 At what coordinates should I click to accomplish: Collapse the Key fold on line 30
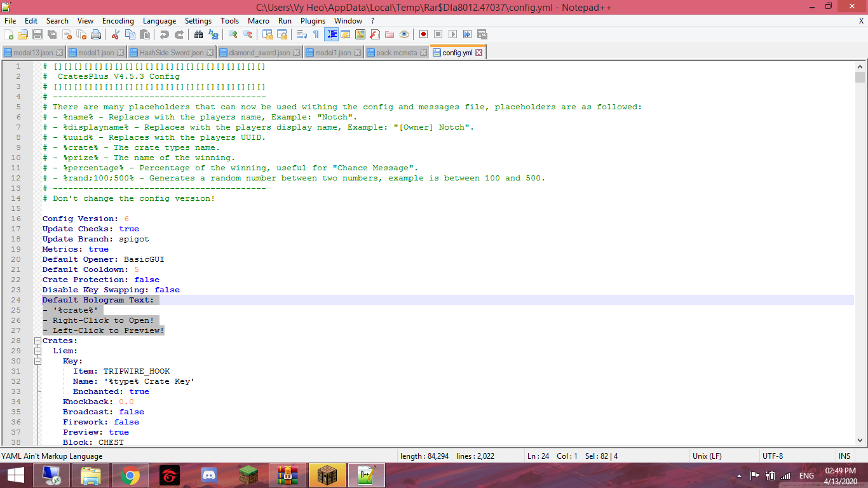(37, 361)
